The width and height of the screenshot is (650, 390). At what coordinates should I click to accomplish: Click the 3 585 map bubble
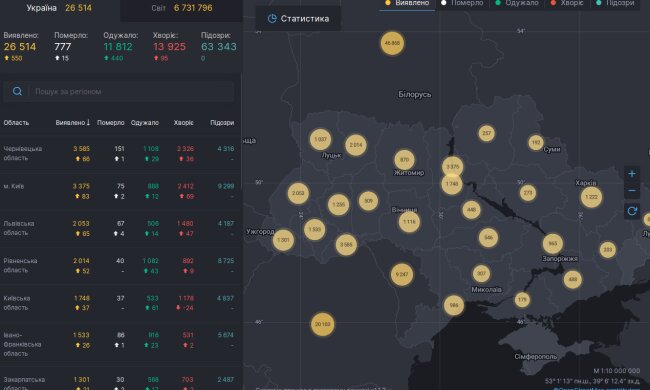click(x=346, y=245)
